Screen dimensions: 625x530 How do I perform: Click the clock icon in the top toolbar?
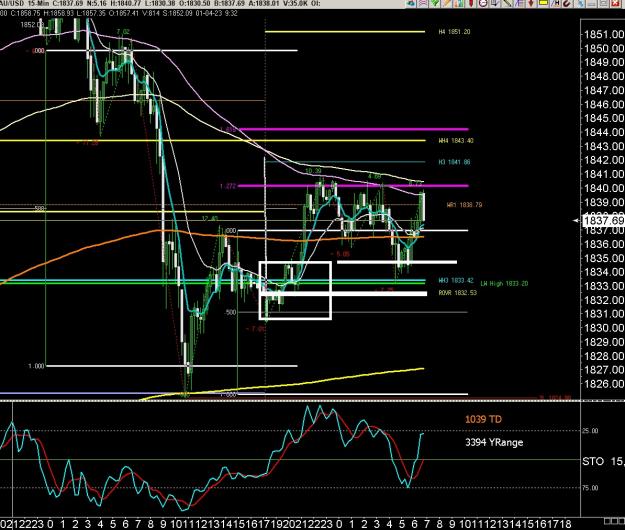pos(483,3)
